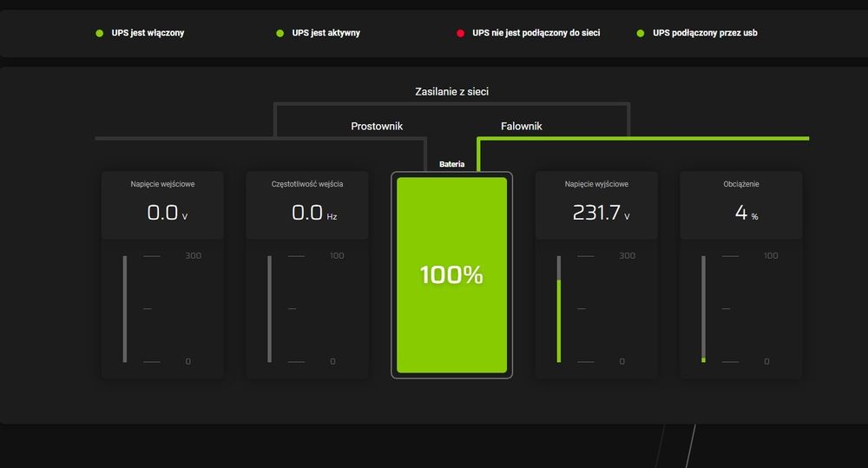Click the 'Napięcie wyjściowe' heading

pyautogui.click(x=597, y=184)
